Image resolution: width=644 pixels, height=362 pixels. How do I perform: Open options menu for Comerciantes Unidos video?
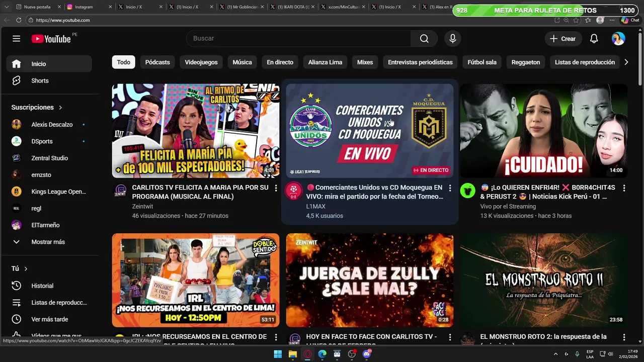coord(450,188)
